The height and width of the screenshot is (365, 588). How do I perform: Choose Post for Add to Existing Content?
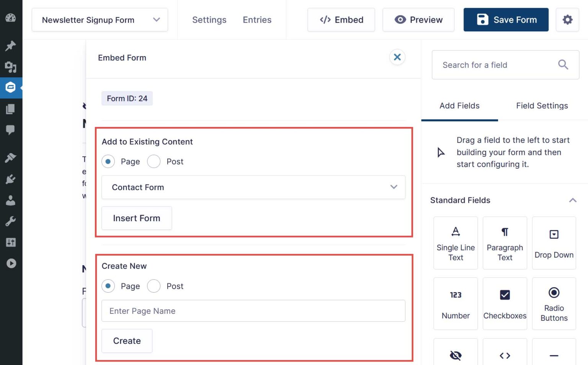point(154,161)
